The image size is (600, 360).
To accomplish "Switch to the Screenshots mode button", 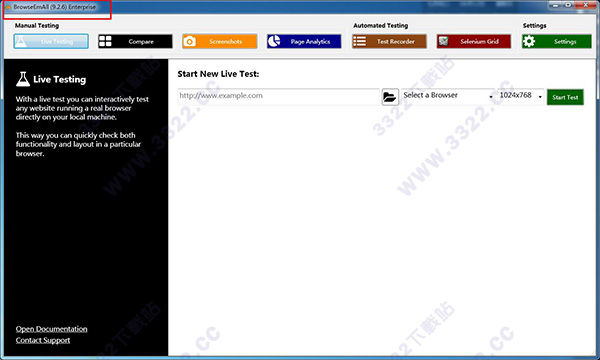I will [x=220, y=41].
